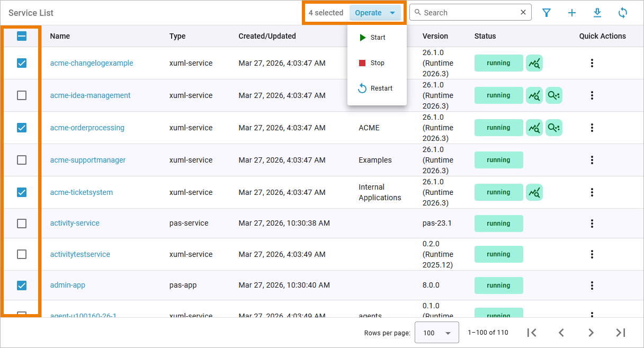
Task: Uncheck the acme-orderprocessing checkbox
Action: point(22,128)
